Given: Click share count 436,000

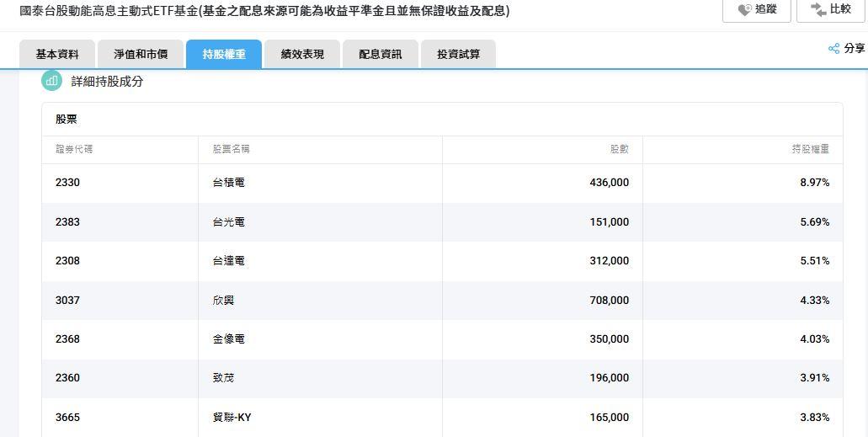Looking at the screenshot, I should click(610, 183).
